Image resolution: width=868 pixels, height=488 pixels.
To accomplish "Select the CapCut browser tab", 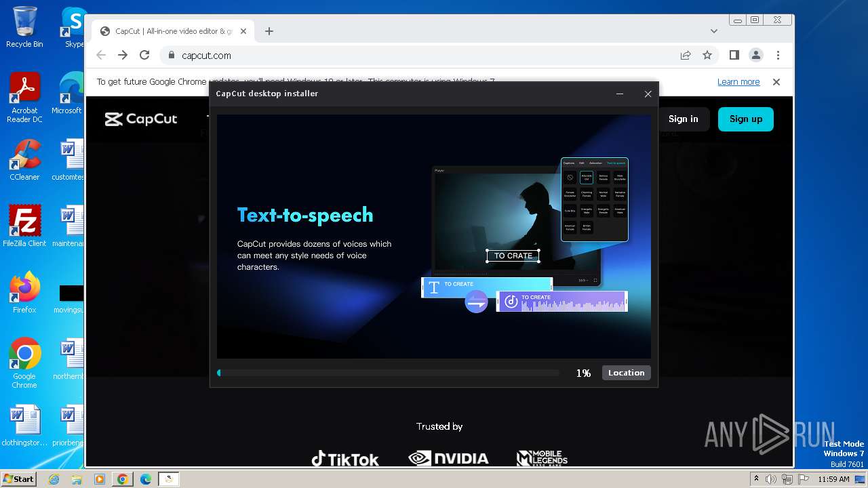I will point(174,31).
